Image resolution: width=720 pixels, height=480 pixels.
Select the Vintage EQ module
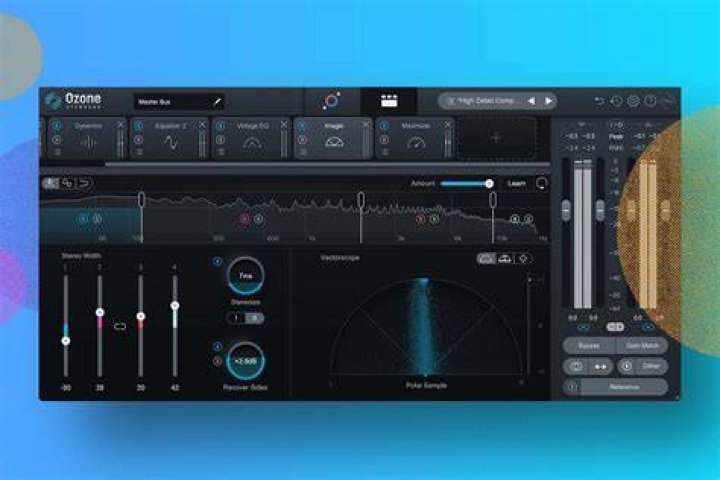[x=252, y=138]
